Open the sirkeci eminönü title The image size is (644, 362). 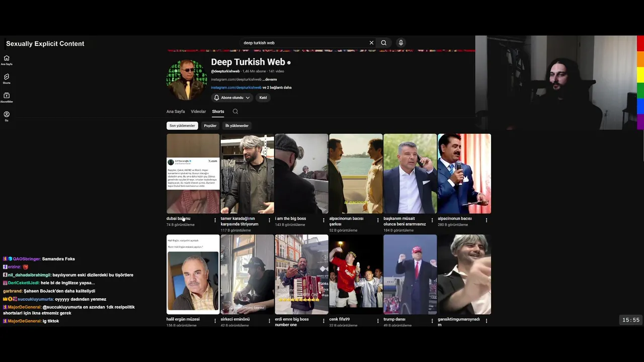point(235,319)
